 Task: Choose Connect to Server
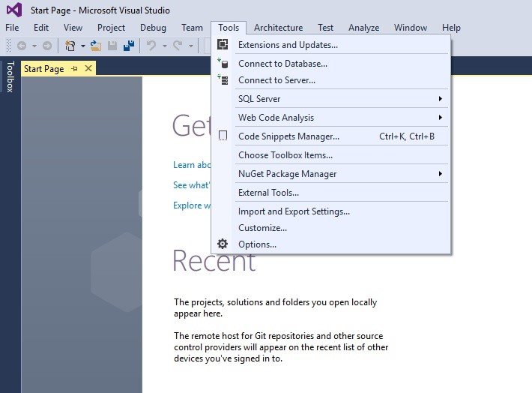point(331,79)
